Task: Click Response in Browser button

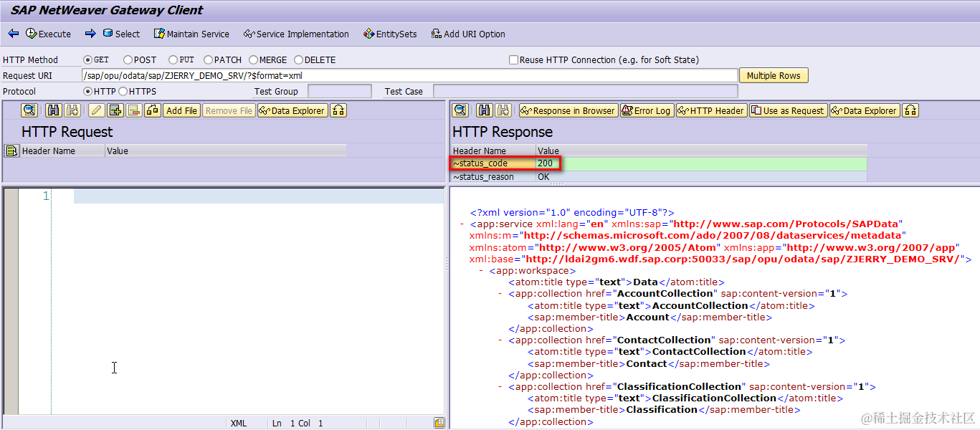Action: coord(569,110)
